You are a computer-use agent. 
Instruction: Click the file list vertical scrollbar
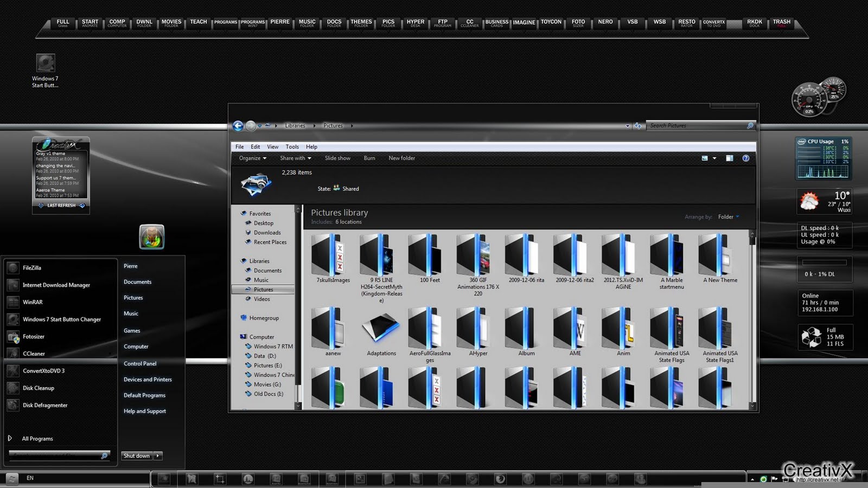tap(752, 319)
